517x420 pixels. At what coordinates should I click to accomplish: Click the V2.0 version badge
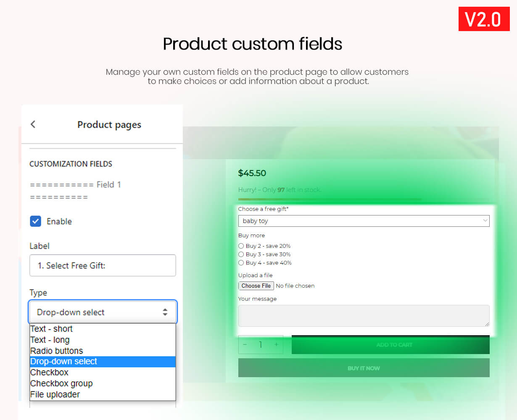[484, 19]
